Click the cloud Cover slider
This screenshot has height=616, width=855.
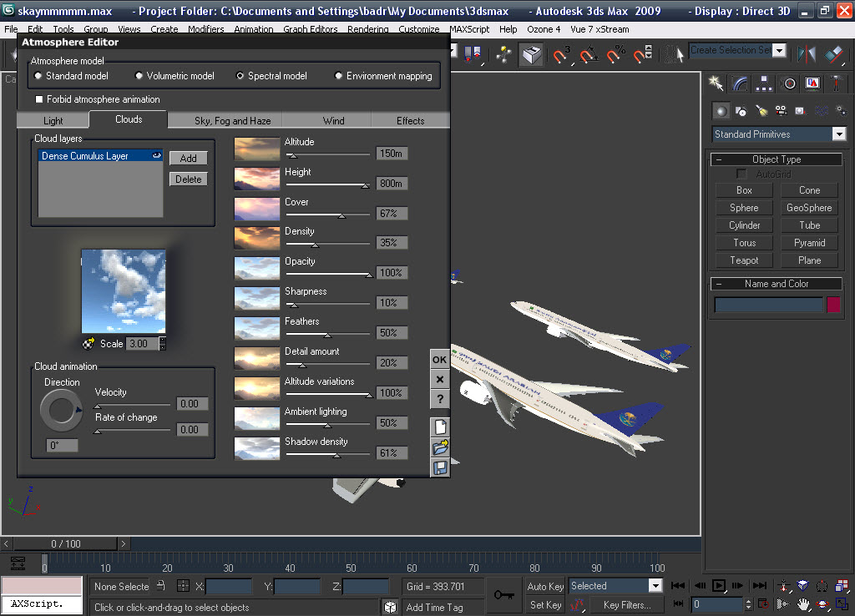click(x=327, y=215)
